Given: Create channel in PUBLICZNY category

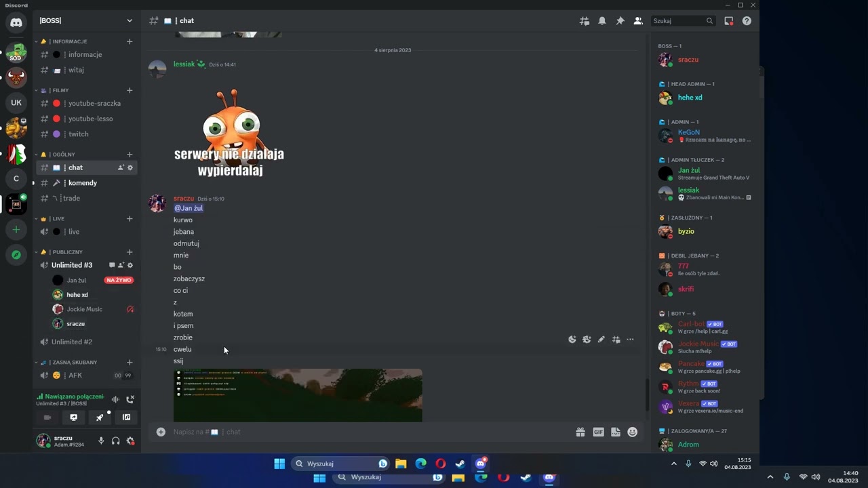Looking at the screenshot, I should pos(130,252).
